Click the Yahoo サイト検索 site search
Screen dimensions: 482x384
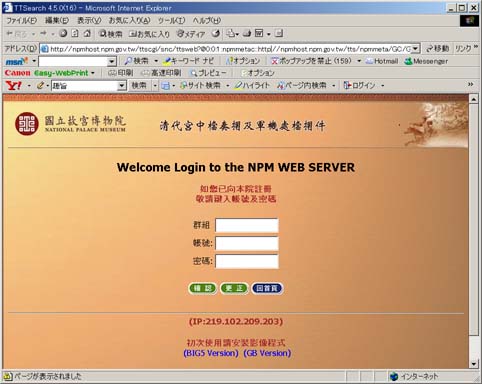200,86
